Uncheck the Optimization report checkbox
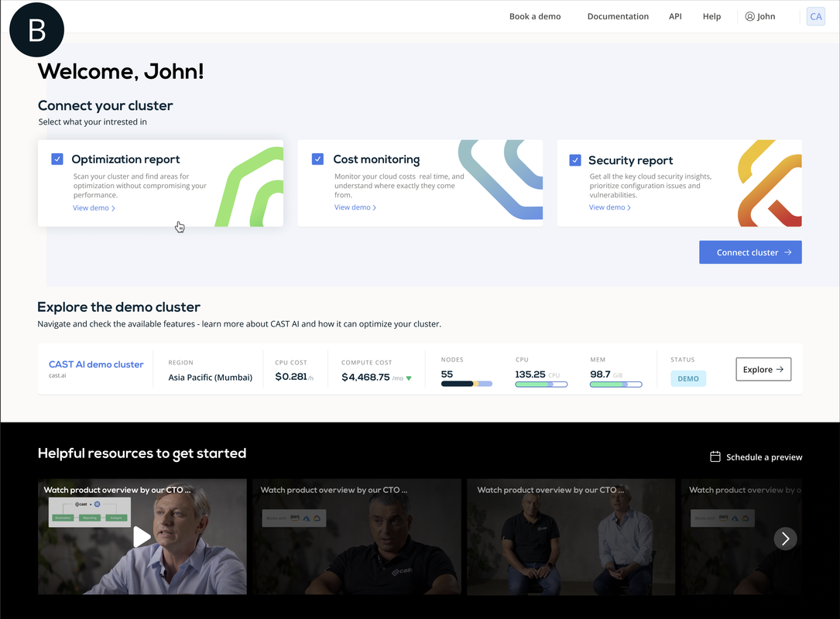 point(57,159)
